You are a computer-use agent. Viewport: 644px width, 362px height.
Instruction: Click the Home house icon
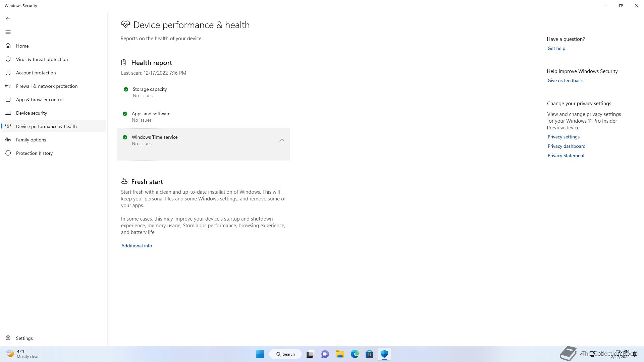(8, 46)
